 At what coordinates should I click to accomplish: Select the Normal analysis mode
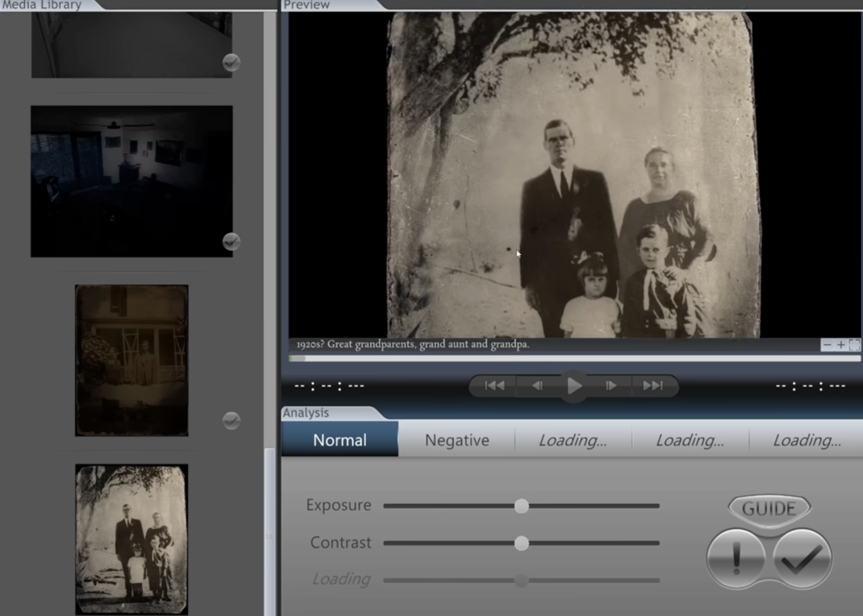[x=339, y=440]
